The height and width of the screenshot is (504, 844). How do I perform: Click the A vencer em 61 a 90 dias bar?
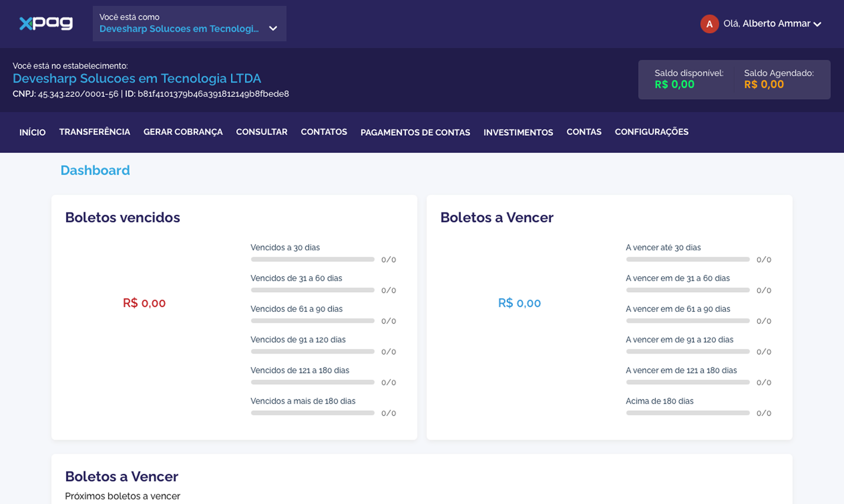[x=688, y=321]
